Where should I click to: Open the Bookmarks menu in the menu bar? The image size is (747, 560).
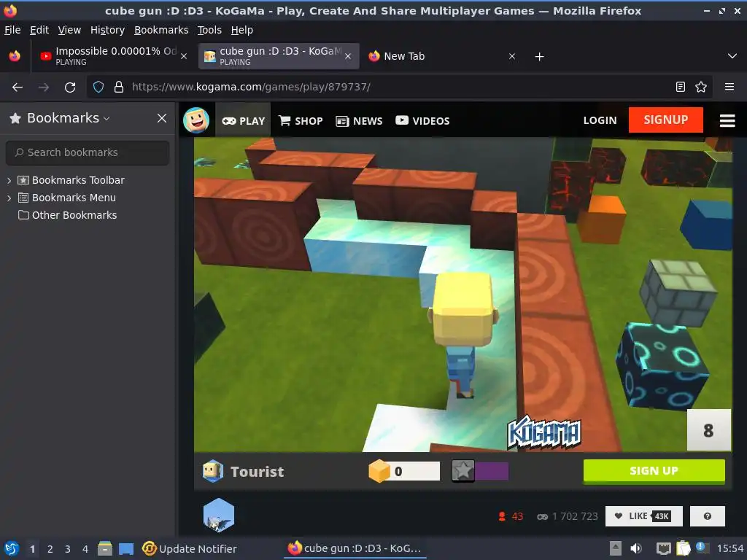[161, 30]
